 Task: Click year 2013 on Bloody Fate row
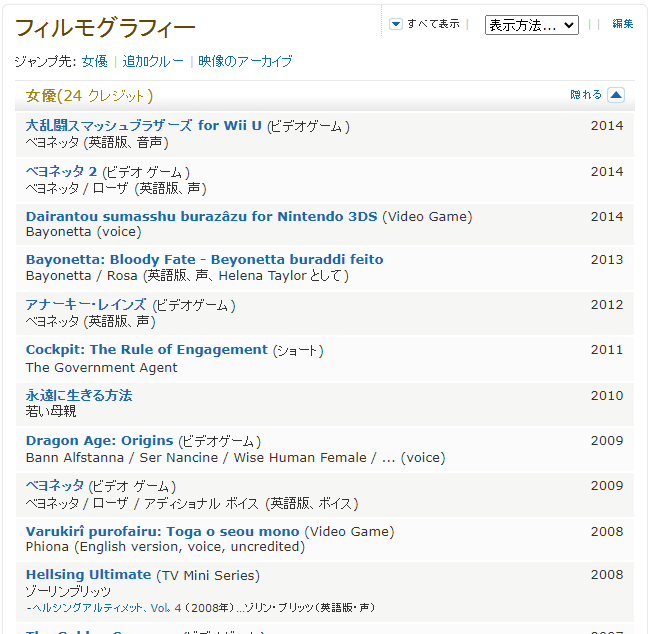point(607,260)
